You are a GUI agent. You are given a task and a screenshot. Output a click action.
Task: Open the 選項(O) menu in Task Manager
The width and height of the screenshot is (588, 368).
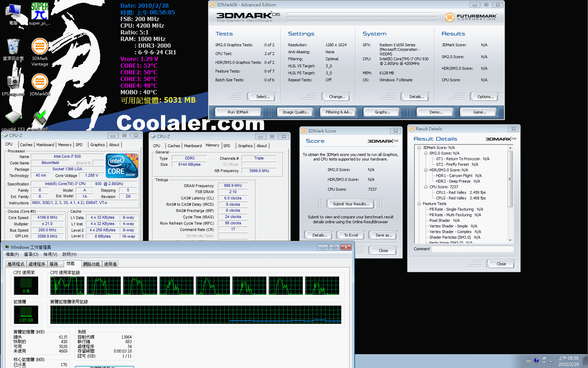pos(31,254)
